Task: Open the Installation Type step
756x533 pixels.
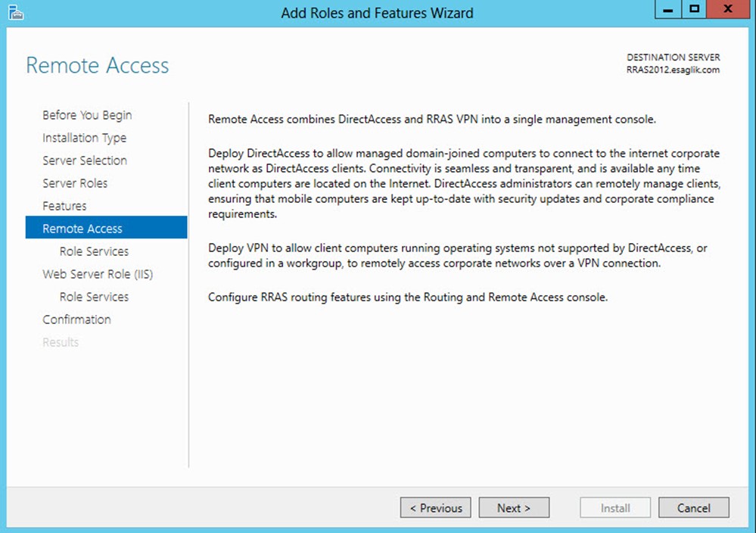Action: 84,138
